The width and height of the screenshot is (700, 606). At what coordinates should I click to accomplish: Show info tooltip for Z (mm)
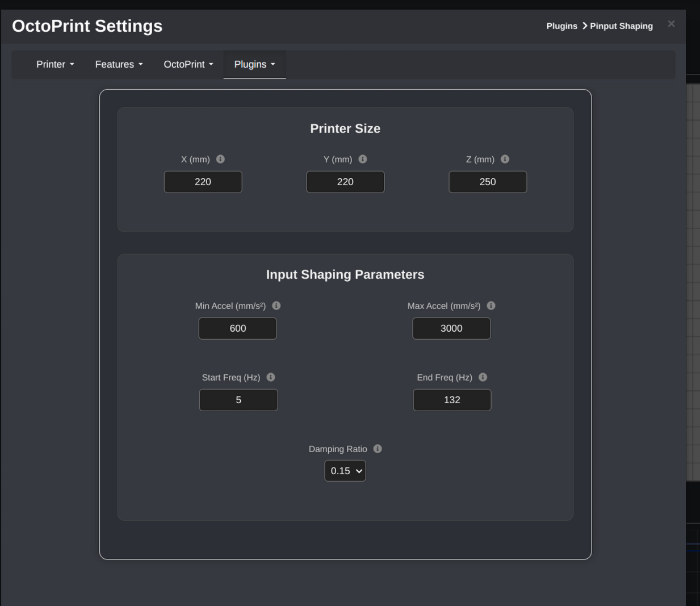(x=505, y=159)
